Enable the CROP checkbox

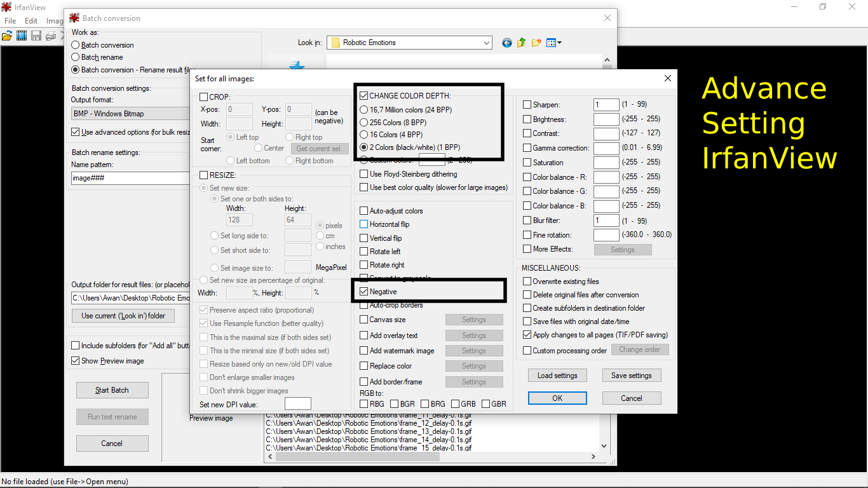coord(203,97)
